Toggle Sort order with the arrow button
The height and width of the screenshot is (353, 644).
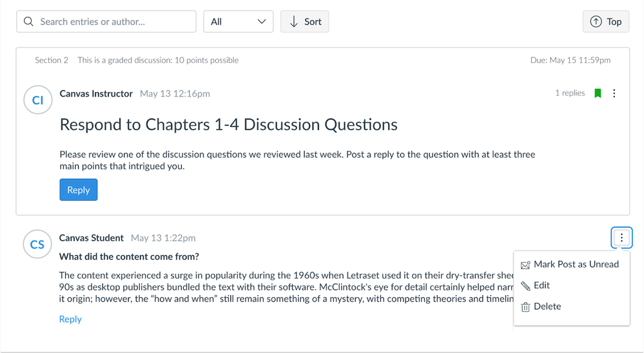click(x=305, y=22)
